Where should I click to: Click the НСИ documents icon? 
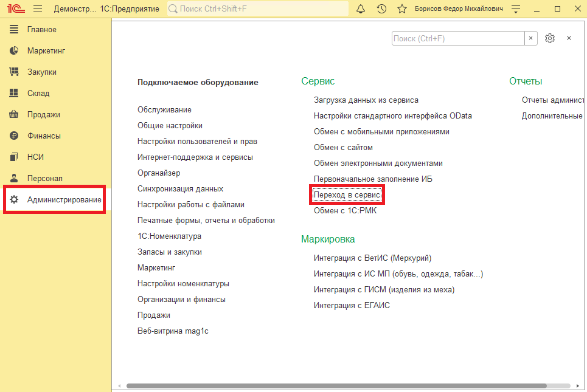pos(14,157)
